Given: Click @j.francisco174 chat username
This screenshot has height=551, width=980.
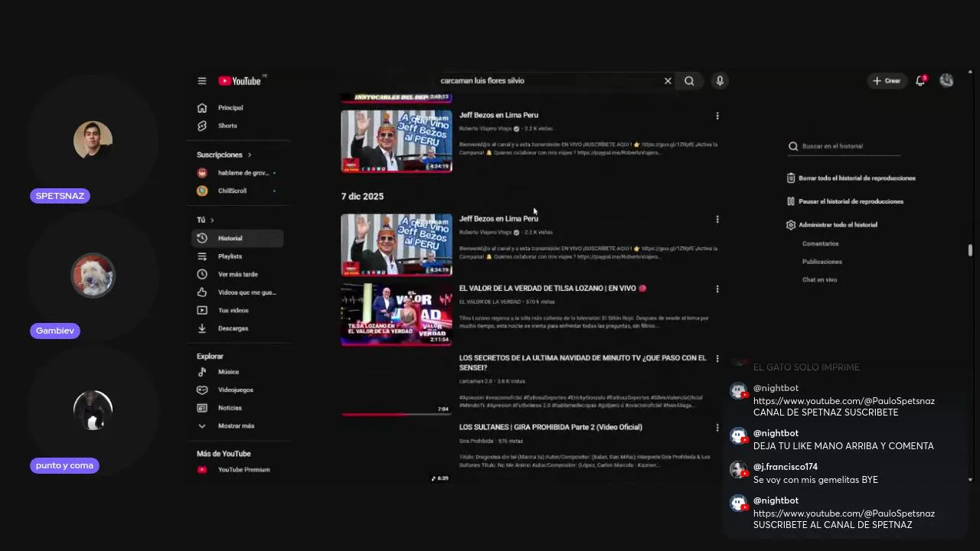Looking at the screenshot, I should 786,467.
